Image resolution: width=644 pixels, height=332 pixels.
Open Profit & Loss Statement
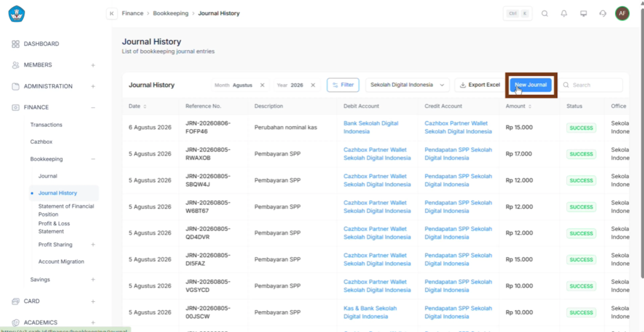click(54, 227)
